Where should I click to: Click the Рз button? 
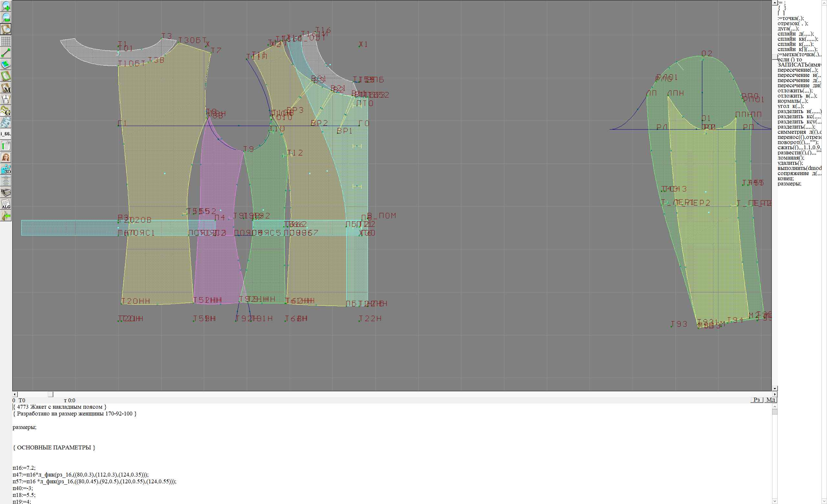pyautogui.click(x=757, y=400)
